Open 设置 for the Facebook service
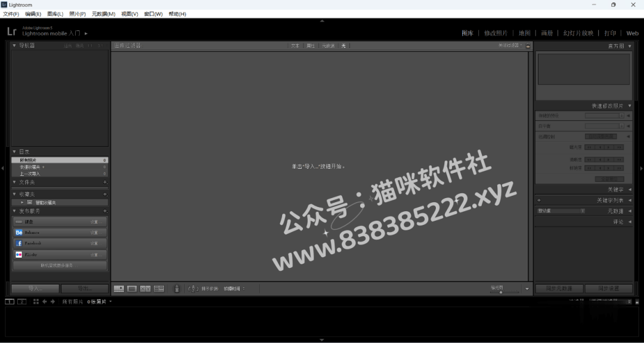This screenshot has height=343, width=644. [x=96, y=243]
